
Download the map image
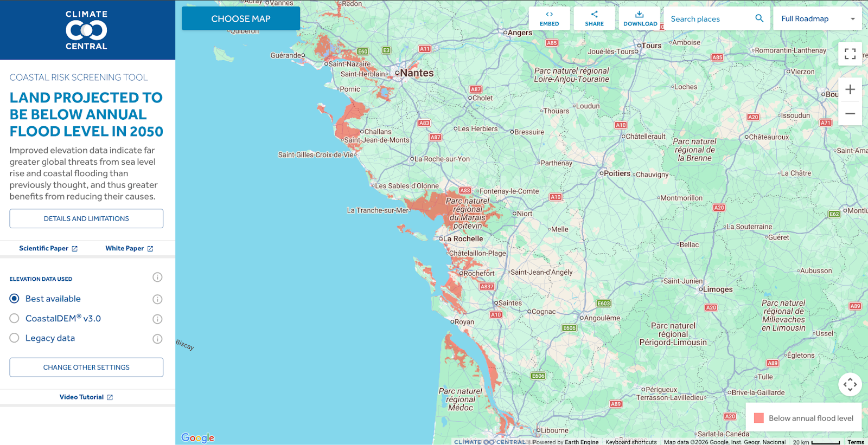(640, 18)
